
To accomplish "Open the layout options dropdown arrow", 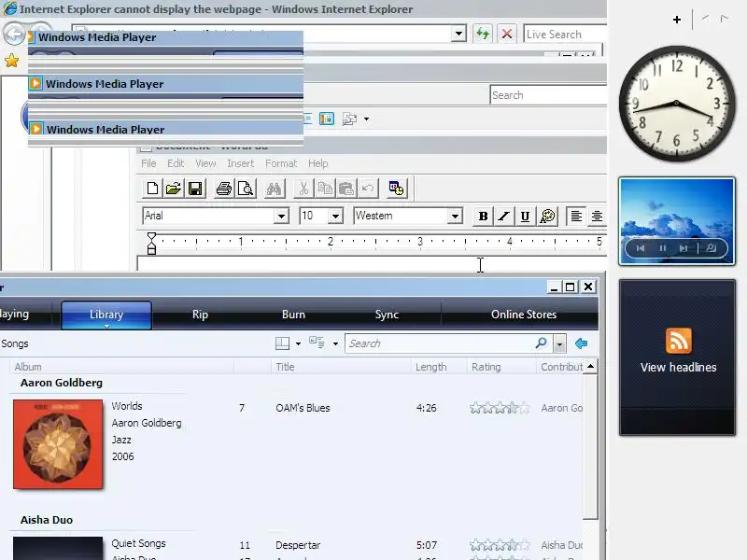I will (x=298, y=343).
